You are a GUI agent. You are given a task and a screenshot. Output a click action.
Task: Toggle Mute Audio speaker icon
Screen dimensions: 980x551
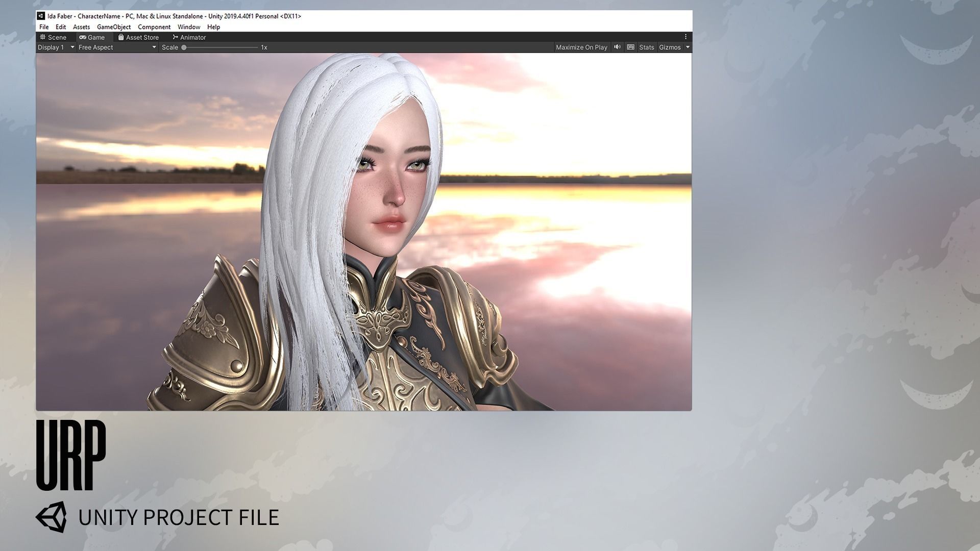coord(617,47)
